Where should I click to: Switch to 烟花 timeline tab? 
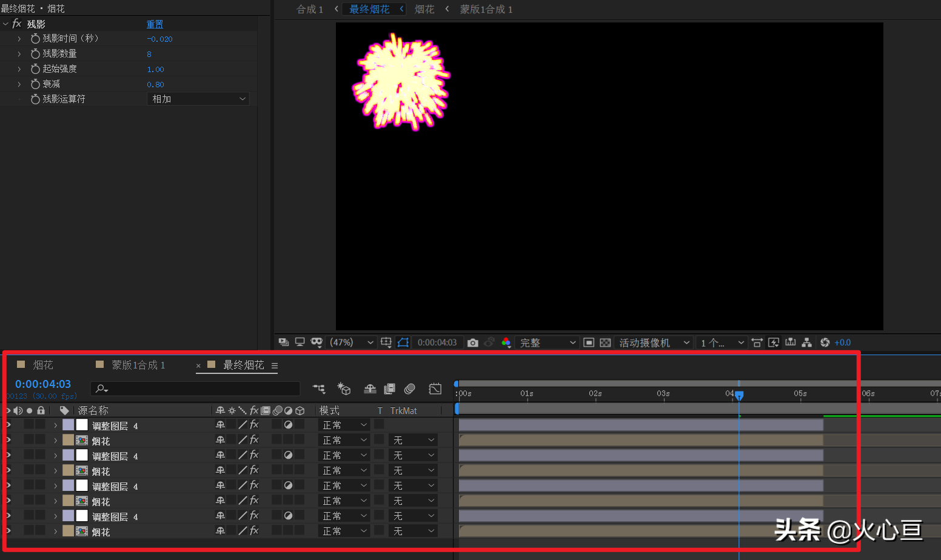coord(42,365)
